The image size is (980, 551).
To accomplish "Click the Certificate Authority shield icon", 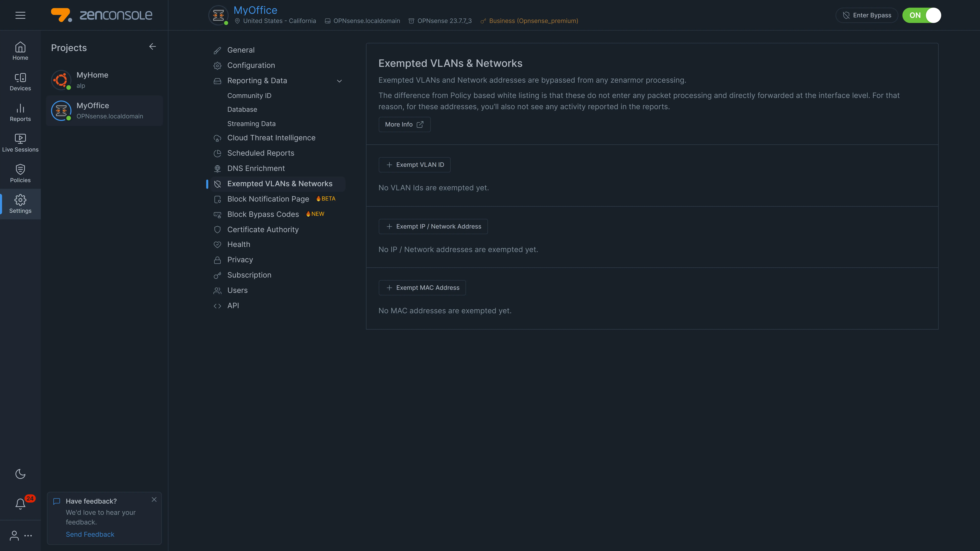I will (217, 230).
